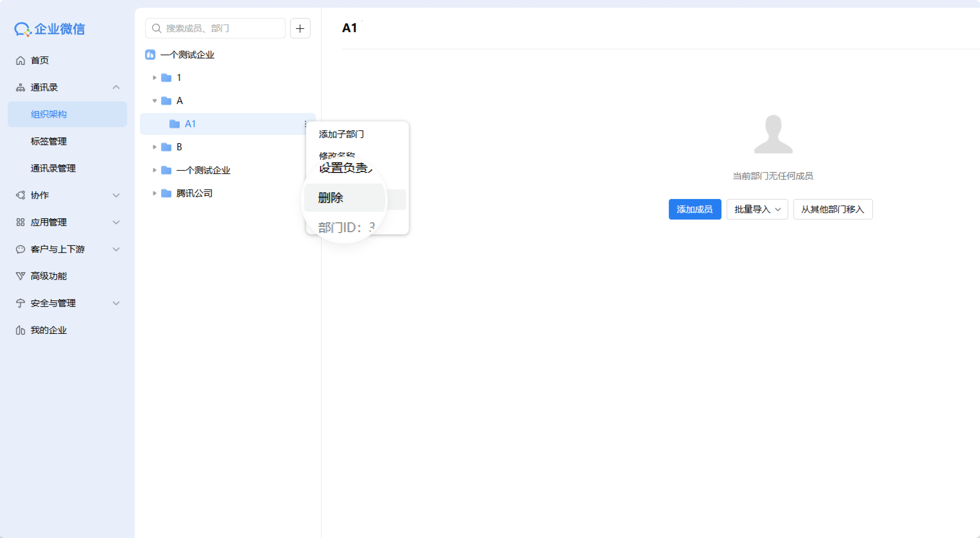Click the 企业微信 logo
The width and height of the screenshot is (980, 538).
(49, 29)
